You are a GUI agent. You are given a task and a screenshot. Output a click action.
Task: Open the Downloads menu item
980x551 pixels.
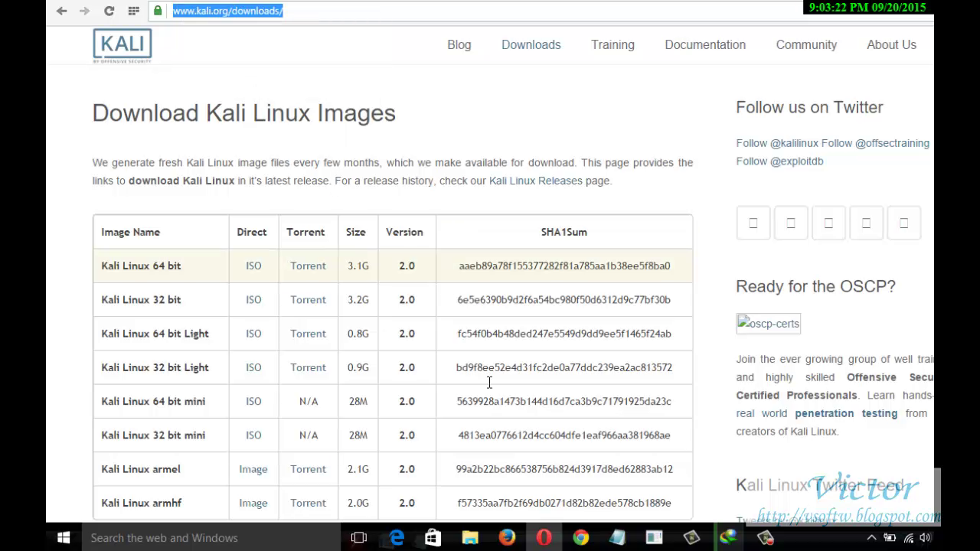[531, 44]
